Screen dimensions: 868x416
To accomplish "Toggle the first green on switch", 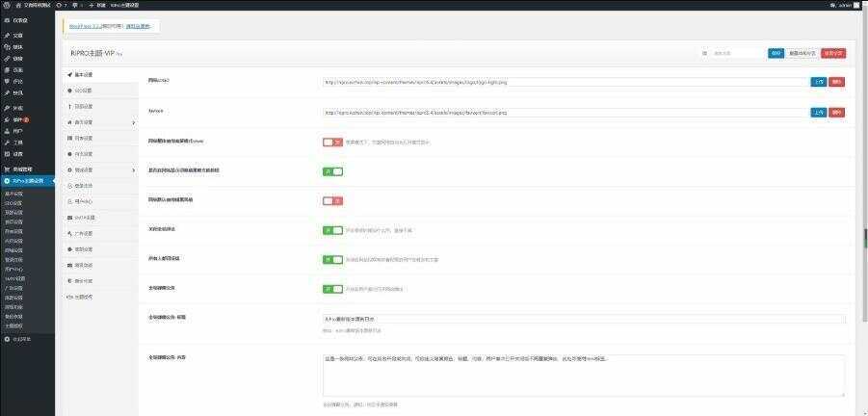I will [x=332, y=171].
